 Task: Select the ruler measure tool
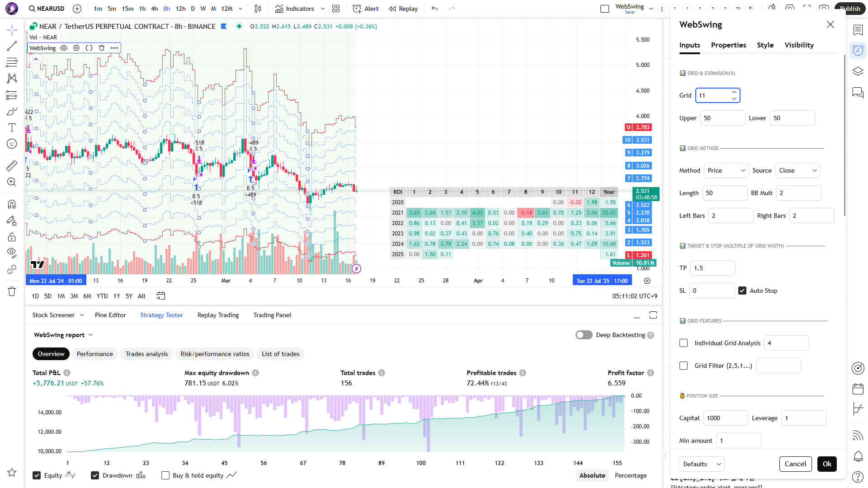(x=12, y=166)
